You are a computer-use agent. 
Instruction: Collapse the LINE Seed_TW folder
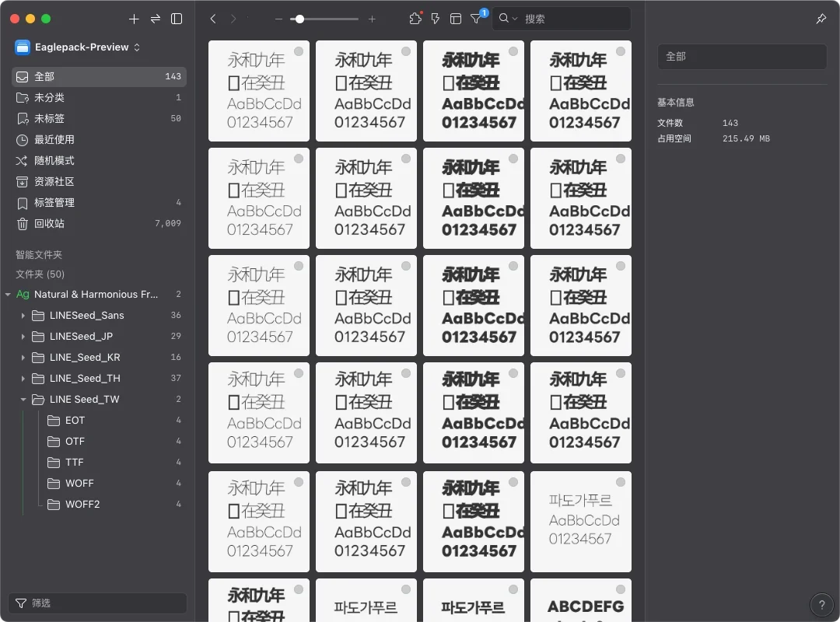coord(23,400)
